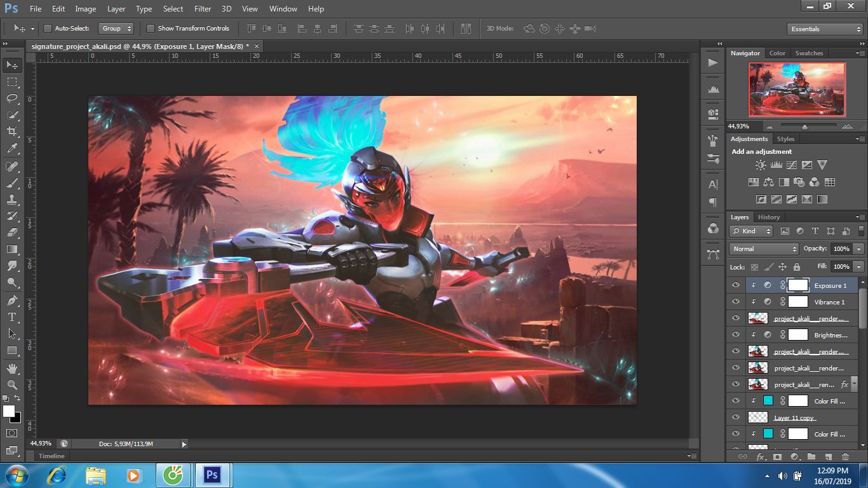Select the Move tool in the toolbox
Viewport: 868px width, 488px height.
point(12,65)
